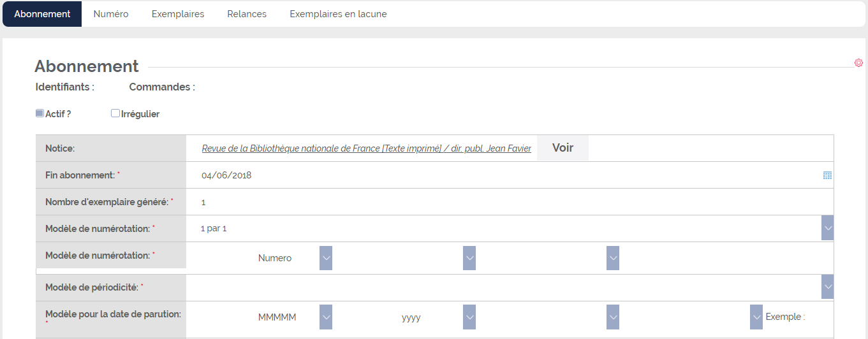Click the Voir button
Image resolution: width=868 pixels, height=339 pixels.
pos(563,148)
